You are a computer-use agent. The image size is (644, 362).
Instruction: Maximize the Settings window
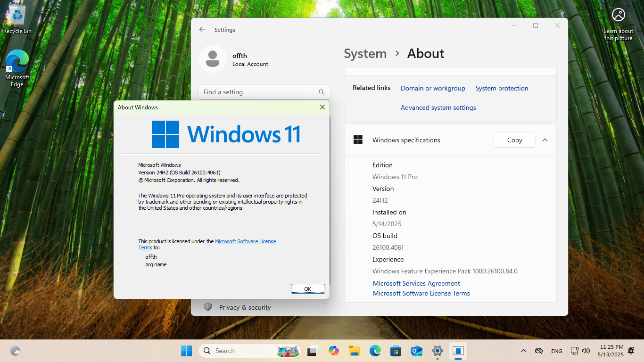point(536,25)
